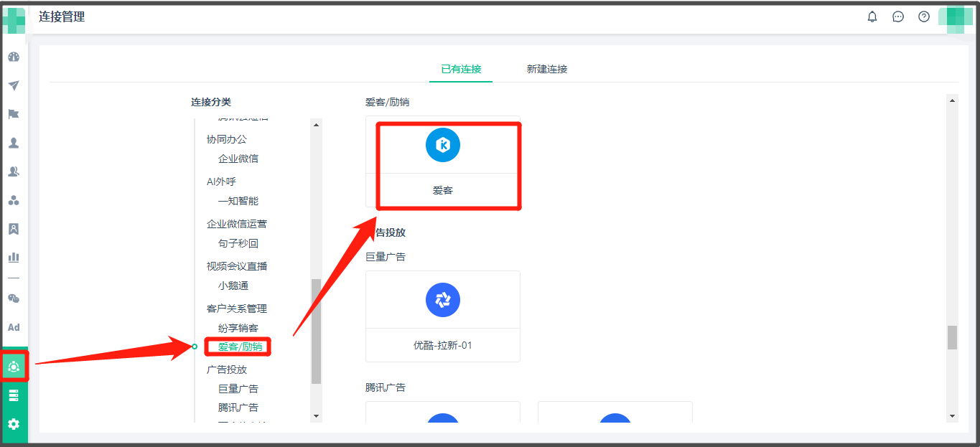Click the 连接管理 page title

click(x=62, y=17)
